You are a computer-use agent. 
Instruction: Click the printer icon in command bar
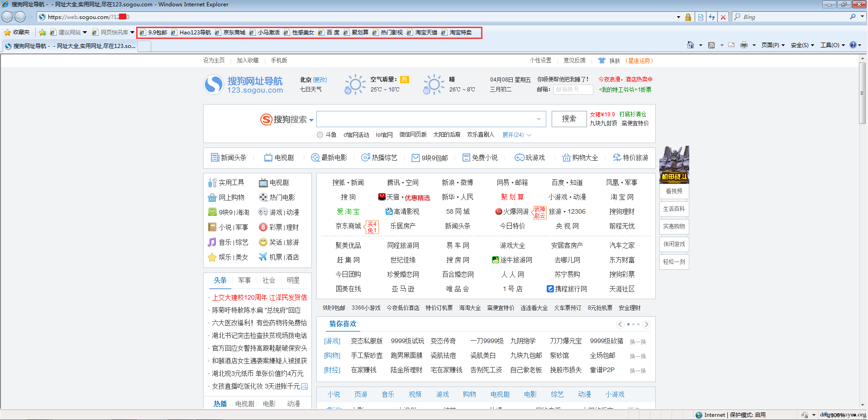(744, 45)
